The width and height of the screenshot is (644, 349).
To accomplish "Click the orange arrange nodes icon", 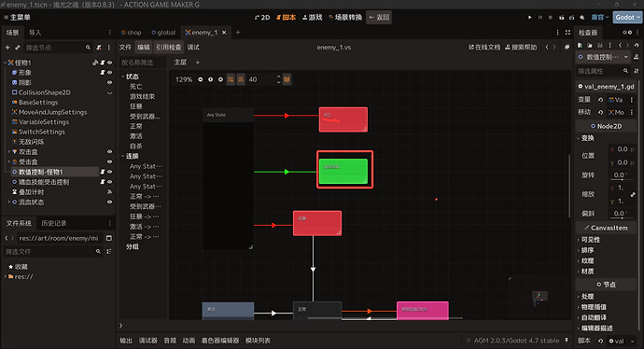I will pyautogui.click(x=287, y=79).
